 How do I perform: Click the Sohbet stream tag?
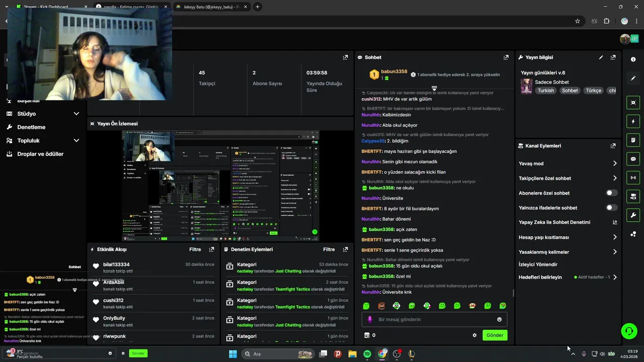coord(570,90)
